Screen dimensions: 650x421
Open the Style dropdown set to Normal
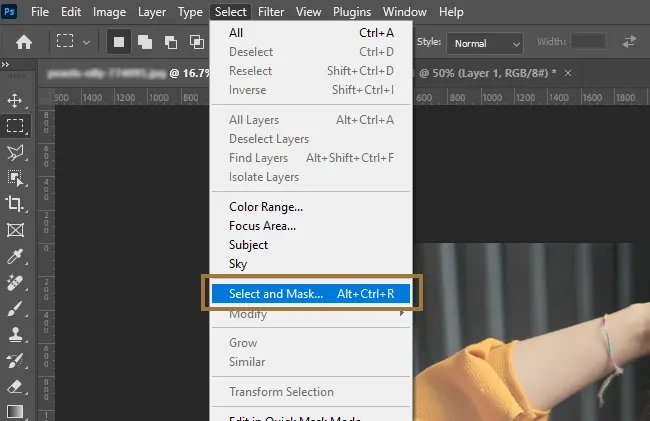click(x=485, y=43)
